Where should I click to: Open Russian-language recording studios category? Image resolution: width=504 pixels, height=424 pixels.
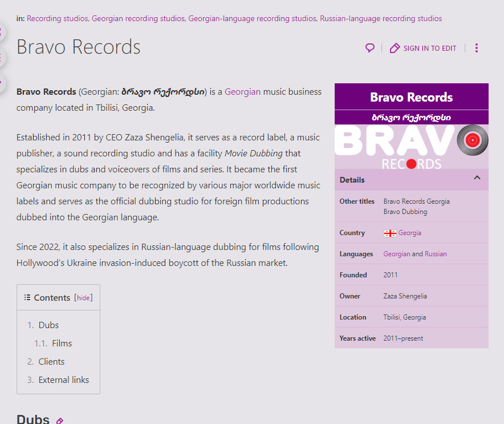point(381,18)
